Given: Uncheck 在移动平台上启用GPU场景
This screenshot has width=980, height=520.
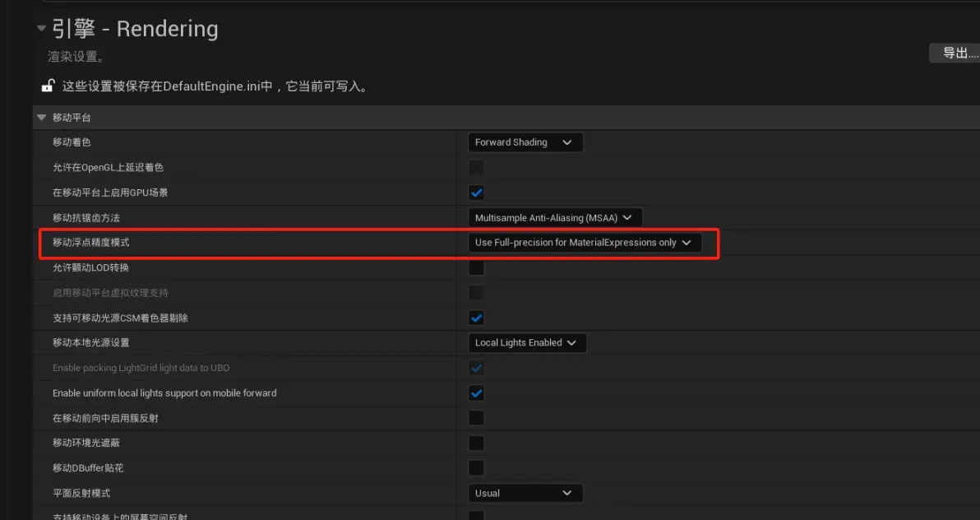Looking at the screenshot, I should [x=476, y=193].
